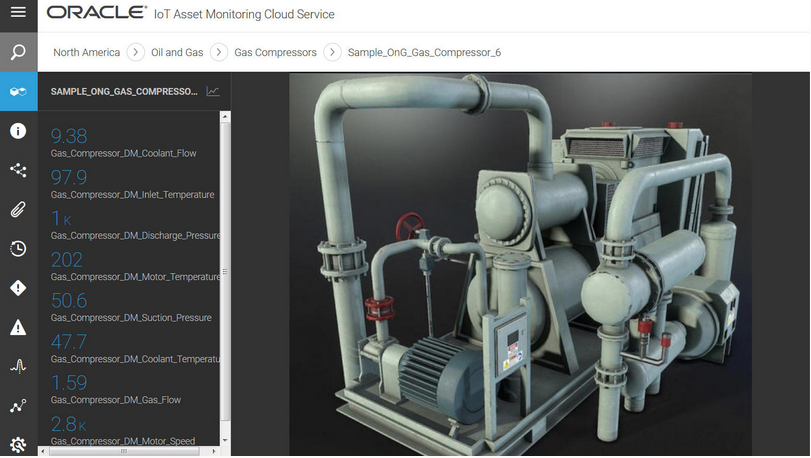The height and width of the screenshot is (458, 811).
Task: Click Gas_Compressor_DM_Motor_Temperature label
Action: 135,277
